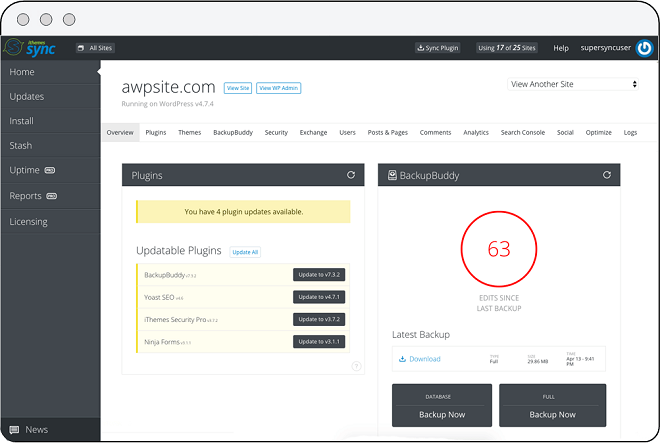This screenshot has height=443, width=660.
Task: Switch to the Exchange tab
Action: (x=313, y=133)
